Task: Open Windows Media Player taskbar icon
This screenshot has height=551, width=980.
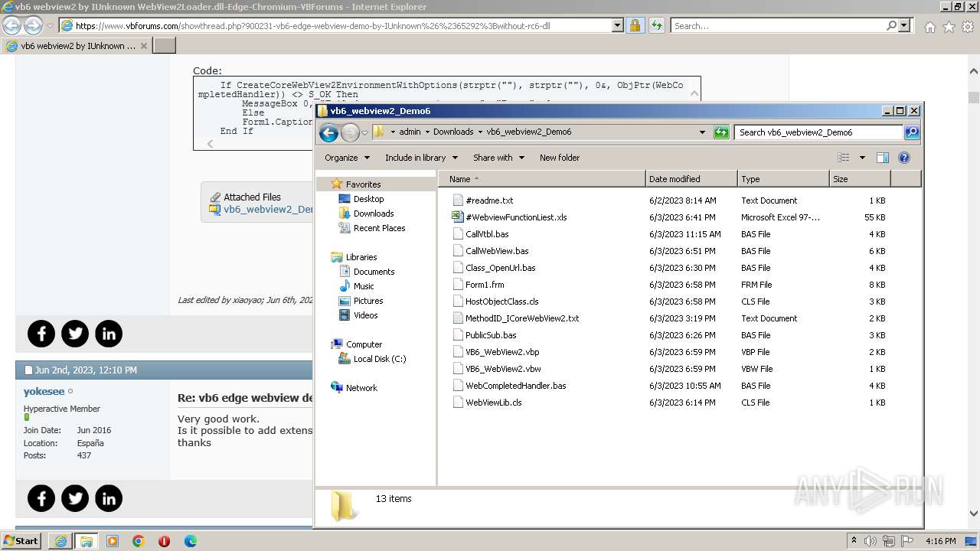Action: tap(113, 541)
